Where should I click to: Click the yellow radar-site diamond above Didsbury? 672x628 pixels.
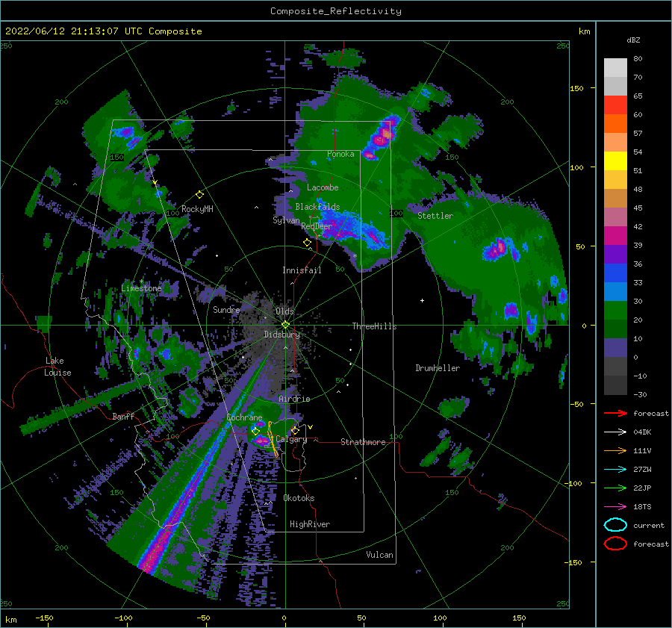tap(285, 325)
